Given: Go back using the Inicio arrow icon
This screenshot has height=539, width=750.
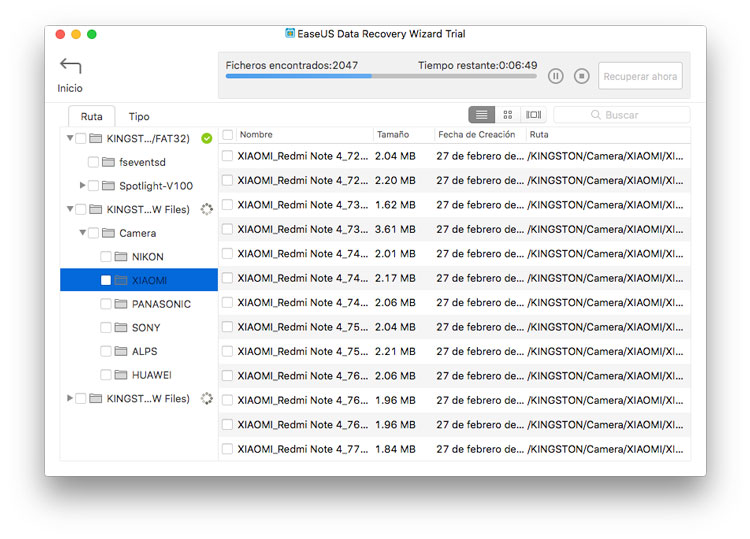Looking at the screenshot, I should 70,66.
